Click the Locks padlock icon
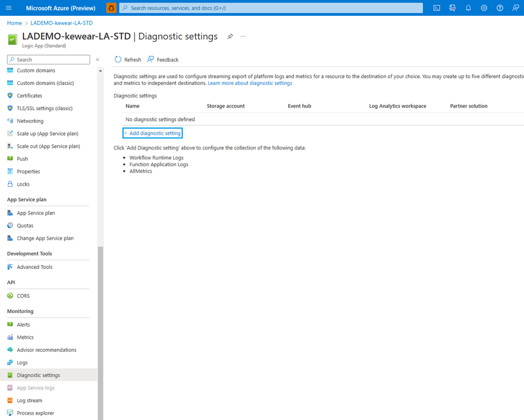 10,184
